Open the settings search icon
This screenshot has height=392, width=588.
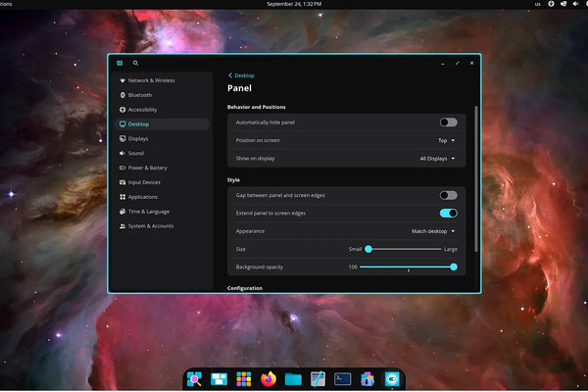(x=136, y=63)
